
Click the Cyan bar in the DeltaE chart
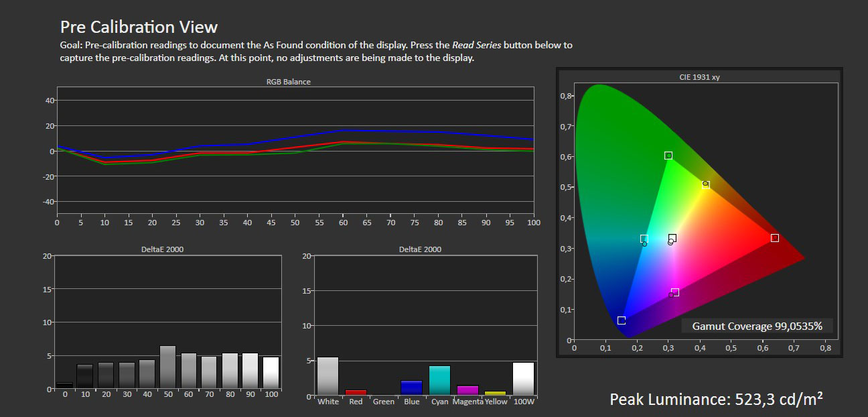point(439,380)
